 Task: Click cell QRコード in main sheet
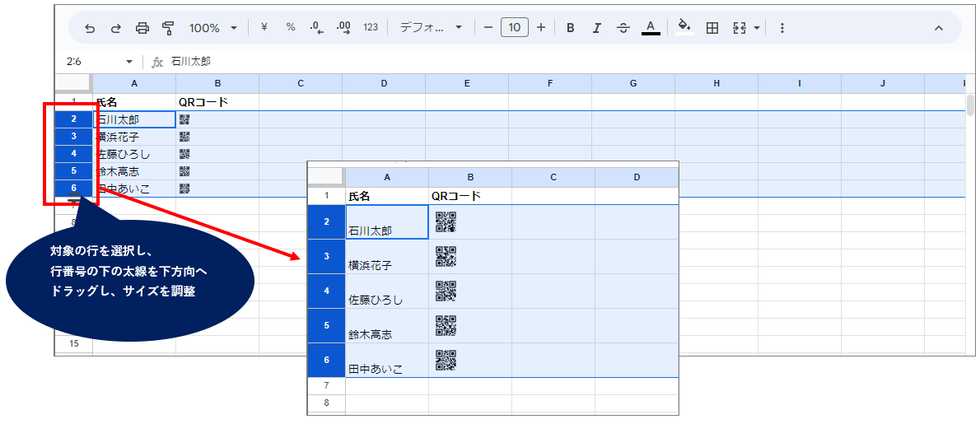tap(217, 102)
